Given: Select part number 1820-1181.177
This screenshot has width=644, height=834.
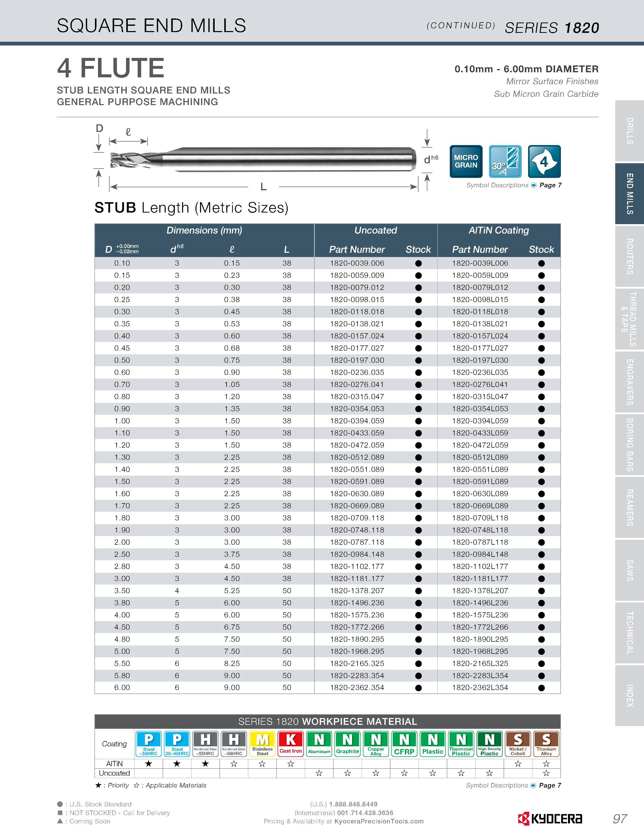Looking at the screenshot, I should [357, 578].
